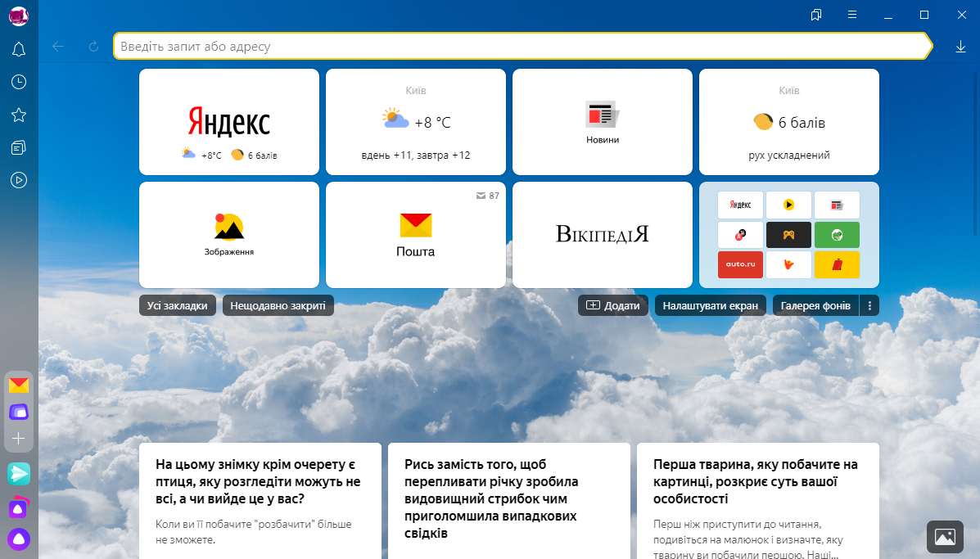Click the mail counter 87 on Пошта tile
The width and height of the screenshot is (980, 559).
click(487, 196)
